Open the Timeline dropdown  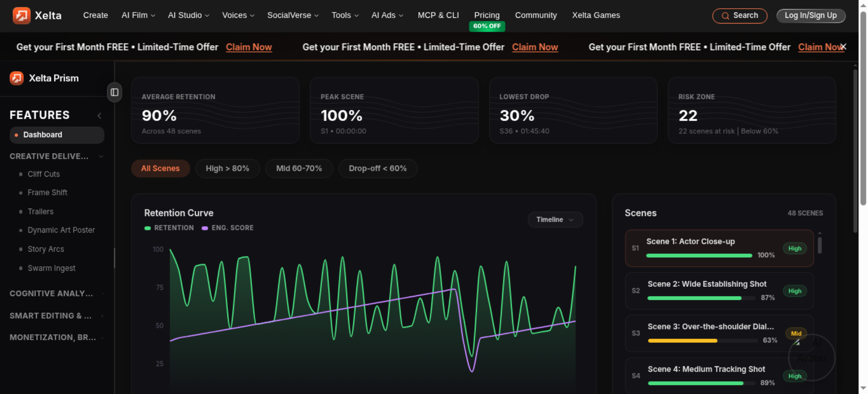555,220
